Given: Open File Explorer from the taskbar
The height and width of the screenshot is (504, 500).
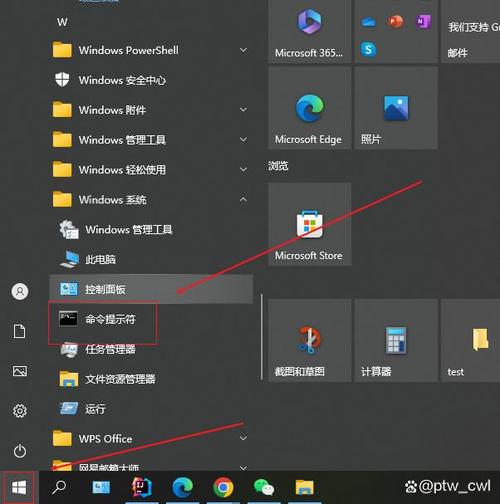Looking at the screenshot, I should point(304,488).
